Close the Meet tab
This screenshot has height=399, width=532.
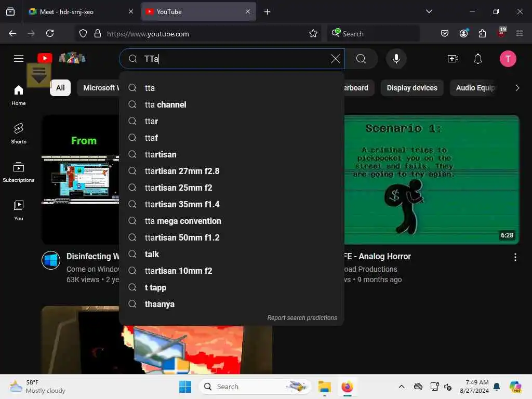coord(131,11)
